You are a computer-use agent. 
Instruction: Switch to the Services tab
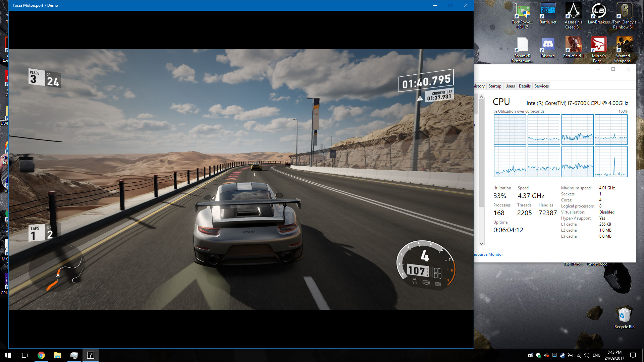click(x=541, y=86)
